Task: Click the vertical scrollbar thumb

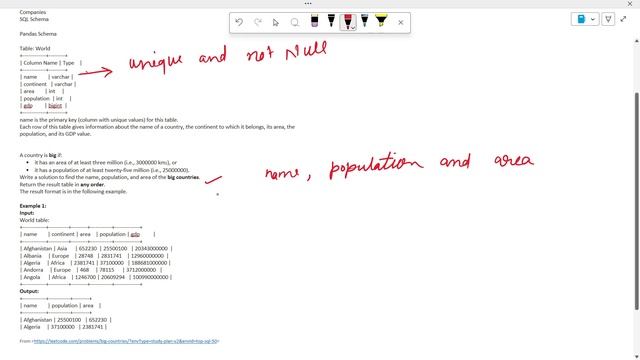Action: click(x=636, y=201)
